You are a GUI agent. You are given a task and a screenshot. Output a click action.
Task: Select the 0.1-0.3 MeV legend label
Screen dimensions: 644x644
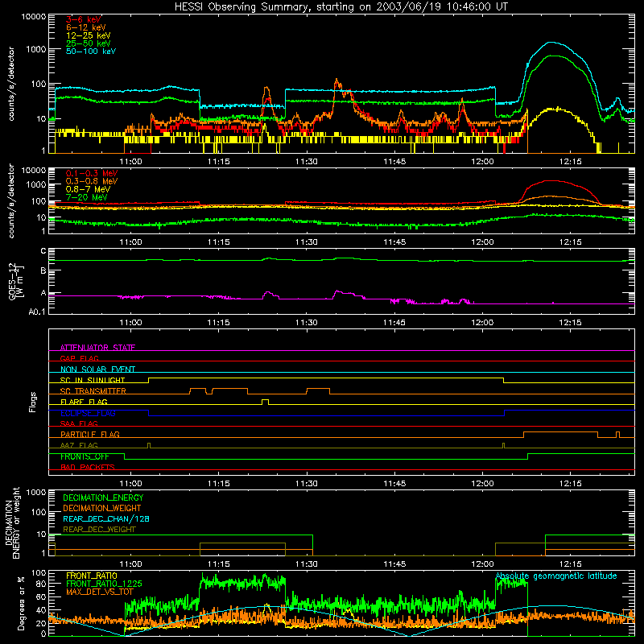tap(92, 173)
